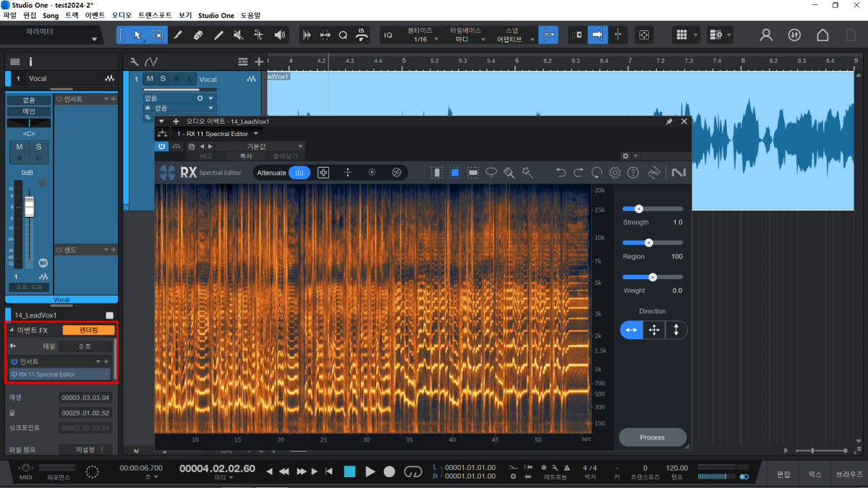Viewport: 868px width, 488px height.
Task: Select the RX Magic Wand tool
Action: (527, 173)
